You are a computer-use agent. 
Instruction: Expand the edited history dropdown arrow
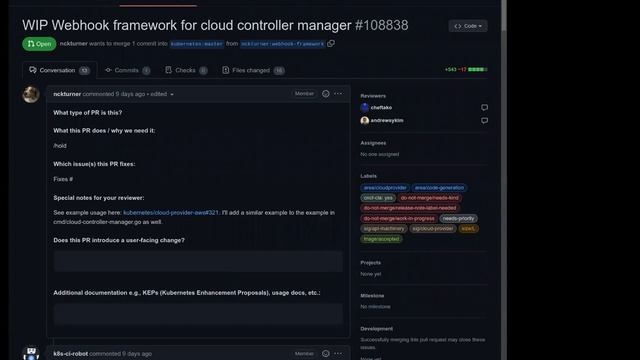click(x=172, y=94)
